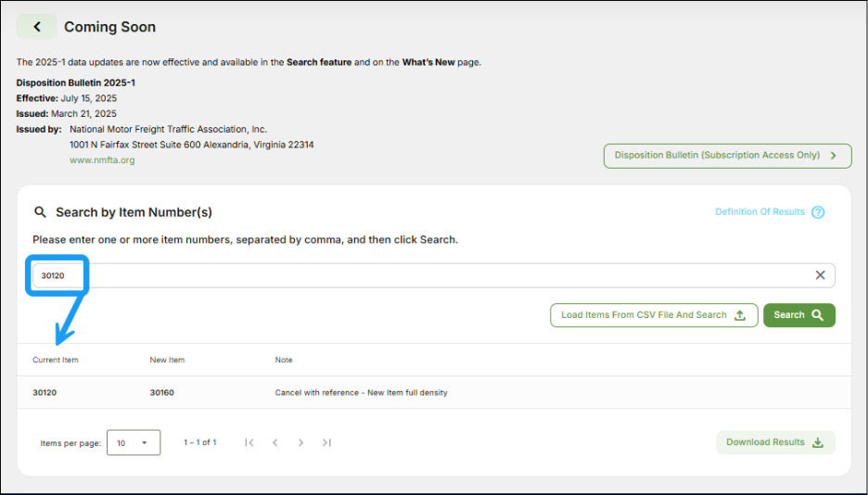The width and height of the screenshot is (868, 495).
Task: Open Disposition Bulletin subscription access button
Action: click(x=727, y=156)
